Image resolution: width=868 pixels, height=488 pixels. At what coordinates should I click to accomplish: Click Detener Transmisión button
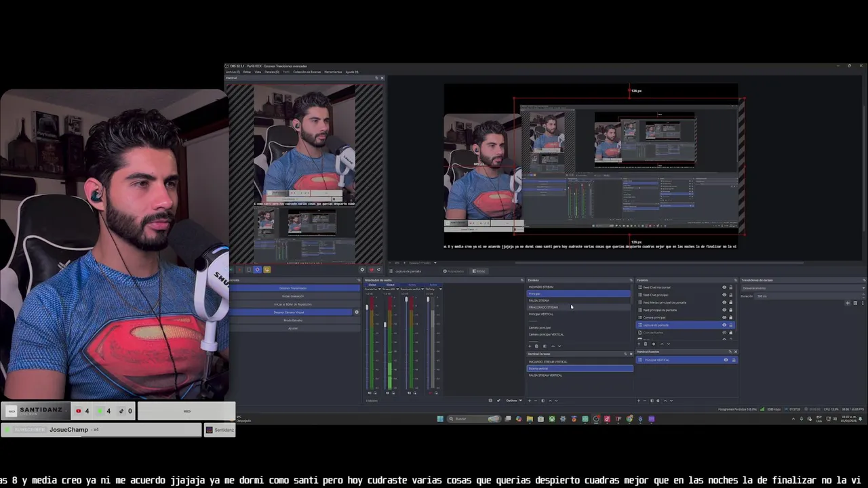tap(294, 288)
